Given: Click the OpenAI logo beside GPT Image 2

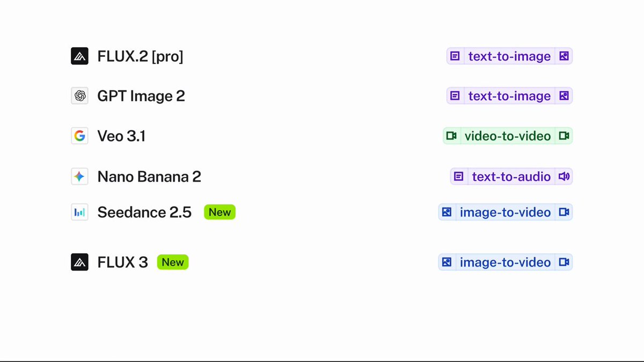Looking at the screenshot, I should click(x=79, y=96).
